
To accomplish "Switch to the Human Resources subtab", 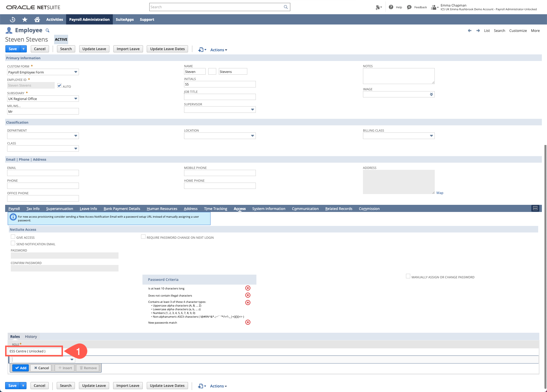I will click(162, 209).
